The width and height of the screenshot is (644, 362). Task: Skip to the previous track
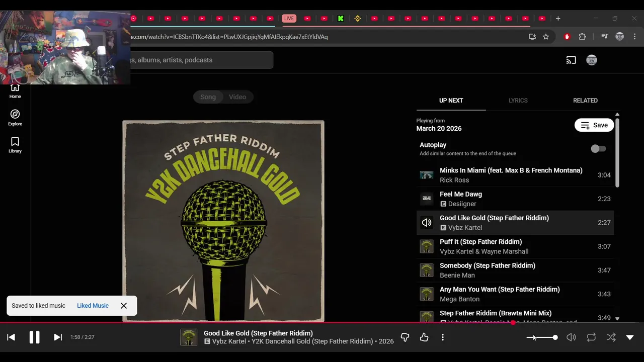(x=11, y=337)
